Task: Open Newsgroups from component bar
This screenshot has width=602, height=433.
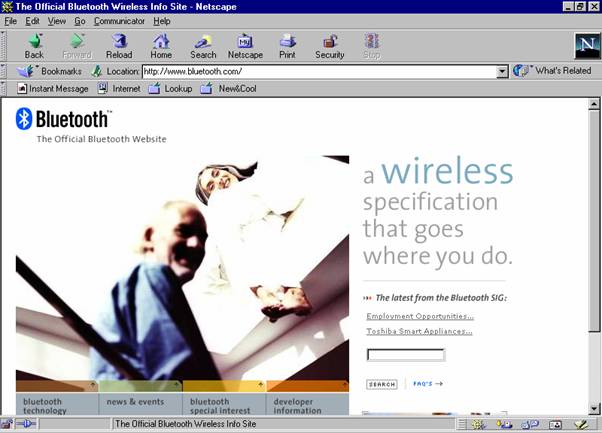Action: (530, 424)
